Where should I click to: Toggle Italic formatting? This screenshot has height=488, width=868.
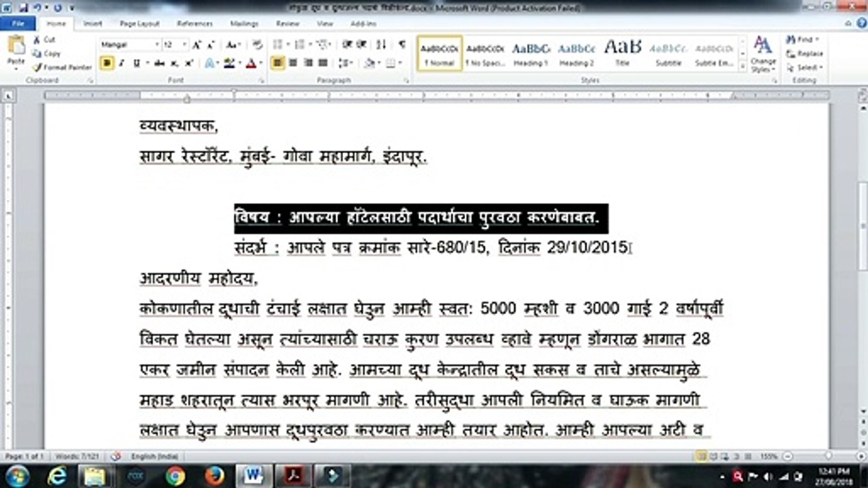pyautogui.click(x=122, y=64)
